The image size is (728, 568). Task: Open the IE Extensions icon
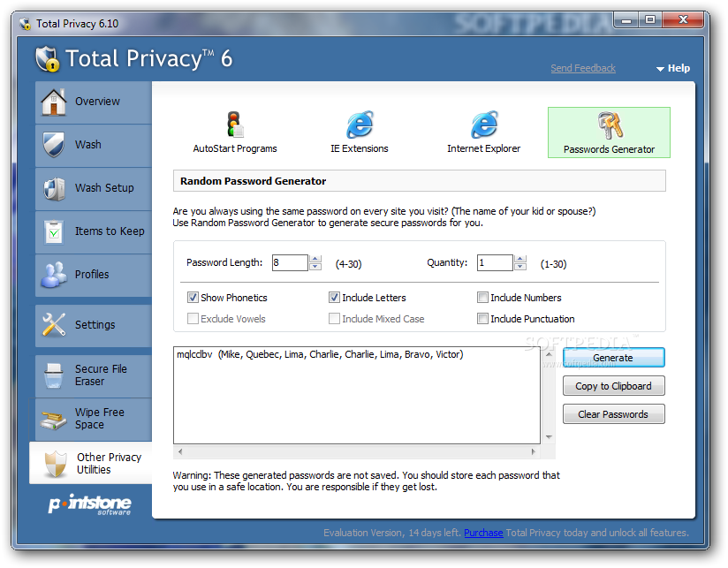(x=360, y=124)
